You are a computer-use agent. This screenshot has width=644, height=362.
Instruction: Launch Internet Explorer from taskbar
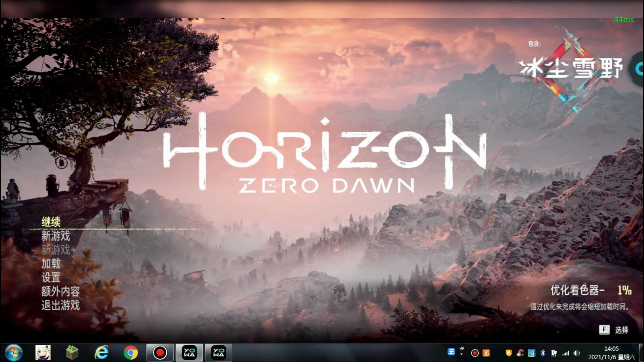point(101,353)
